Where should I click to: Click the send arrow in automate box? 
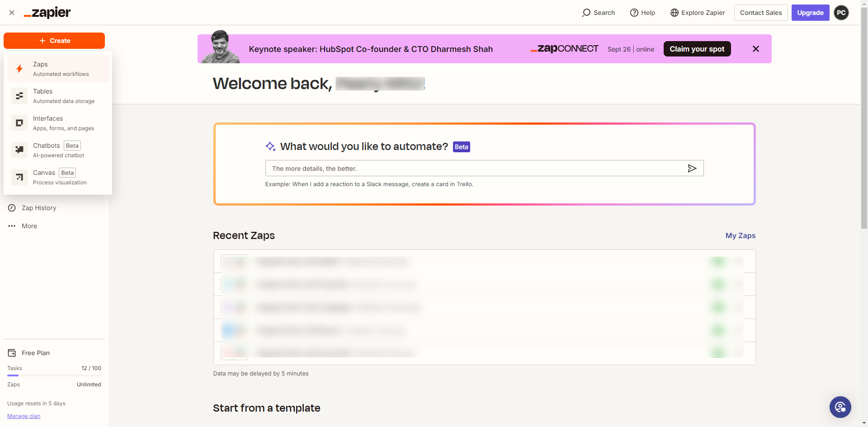(x=692, y=169)
